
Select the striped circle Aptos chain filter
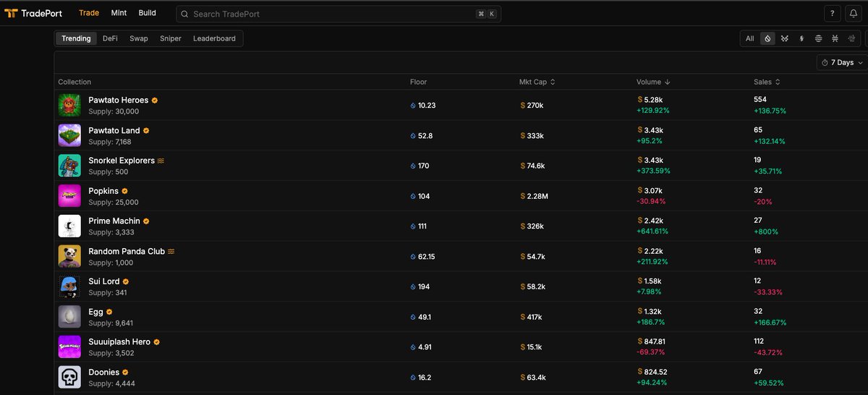(x=818, y=38)
